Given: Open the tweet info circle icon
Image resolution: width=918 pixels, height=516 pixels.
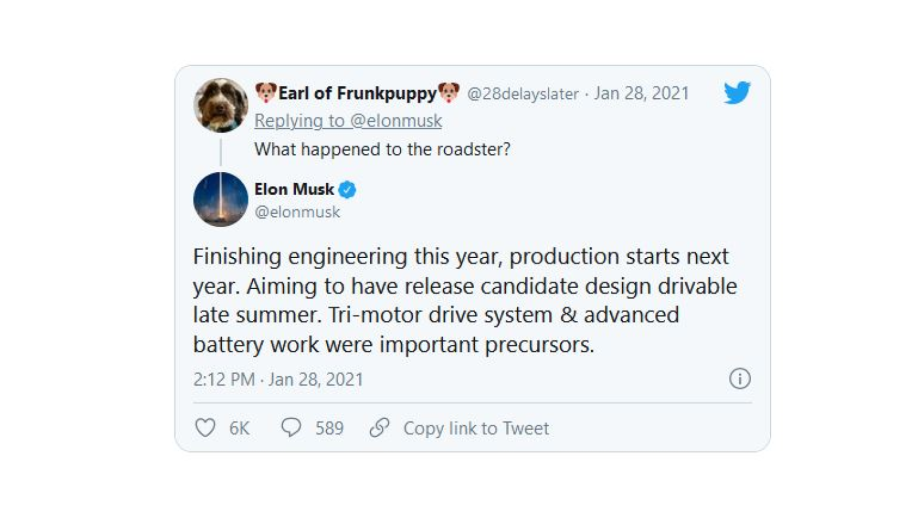Looking at the screenshot, I should (739, 378).
